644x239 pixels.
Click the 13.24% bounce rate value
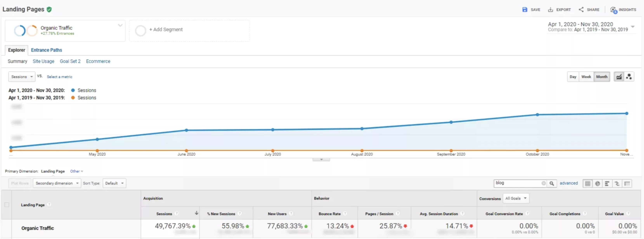pyautogui.click(x=337, y=226)
